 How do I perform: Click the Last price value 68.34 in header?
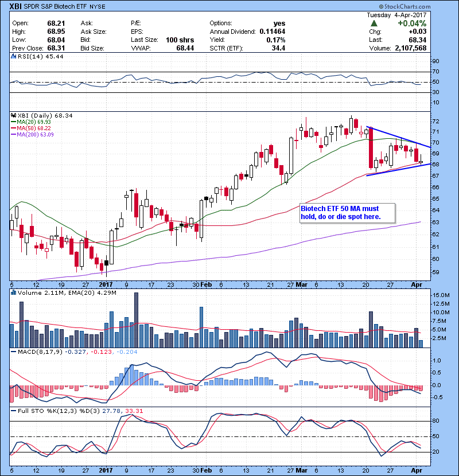coord(417,40)
